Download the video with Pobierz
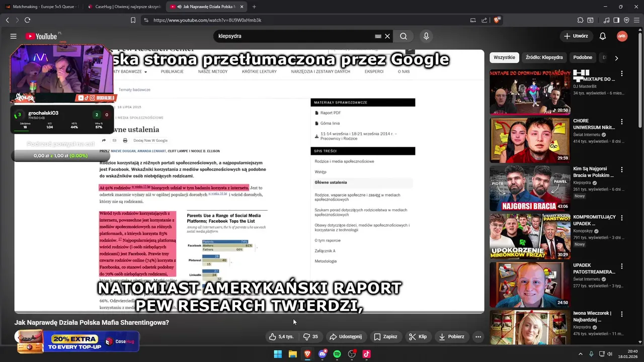This screenshot has width=644, height=362. [x=451, y=336]
